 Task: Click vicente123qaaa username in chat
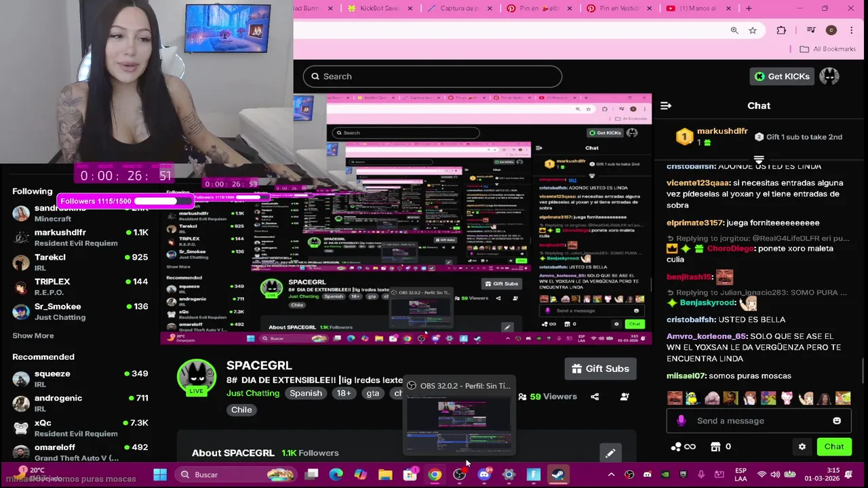pos(698,183)
